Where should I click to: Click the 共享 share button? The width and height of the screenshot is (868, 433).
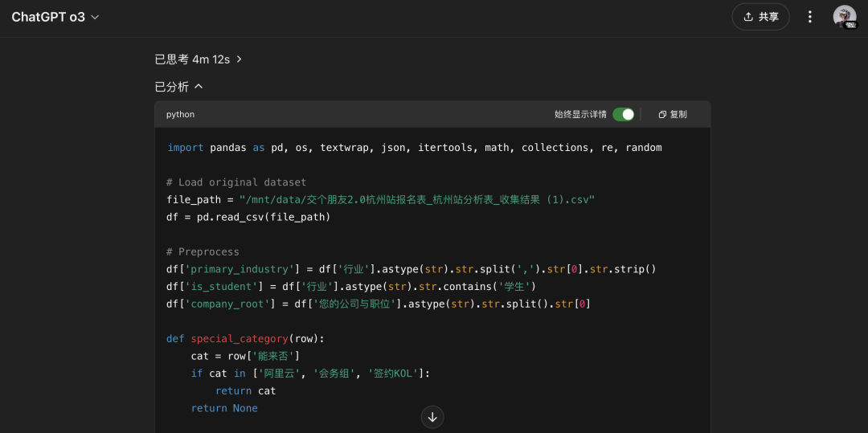[x=760, y=17]
